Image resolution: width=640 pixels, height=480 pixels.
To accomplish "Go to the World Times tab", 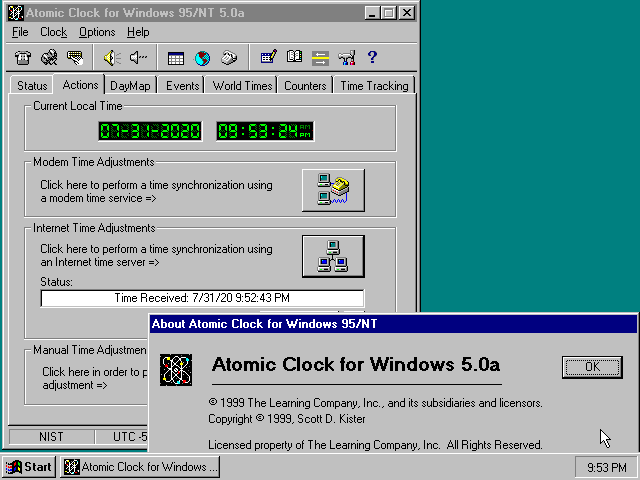I will pos(242,86).
